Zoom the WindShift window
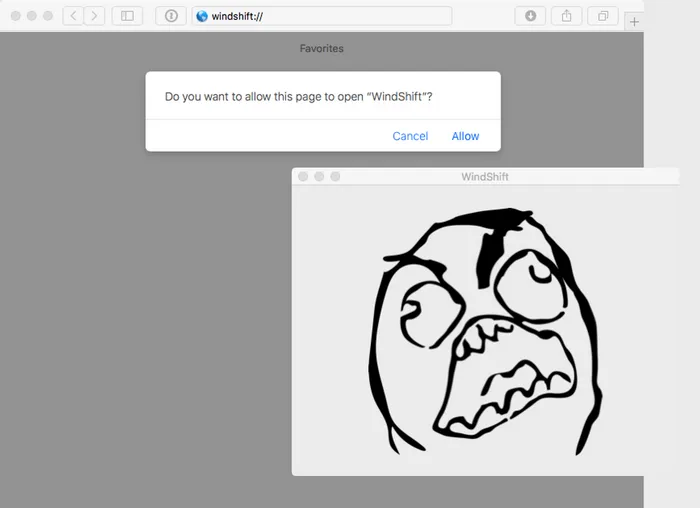This screenshot has width=700, height=508. click(x=335, y=177)
